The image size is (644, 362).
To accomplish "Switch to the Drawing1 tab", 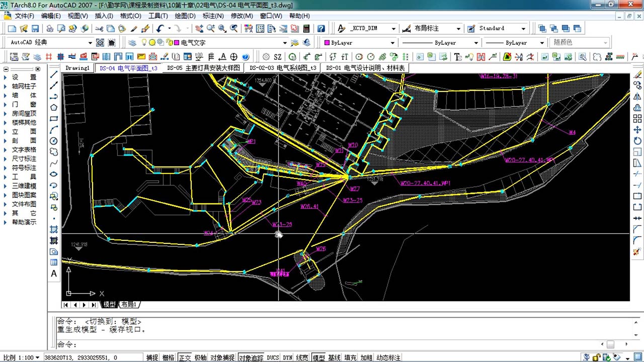I will pos(77,68).
